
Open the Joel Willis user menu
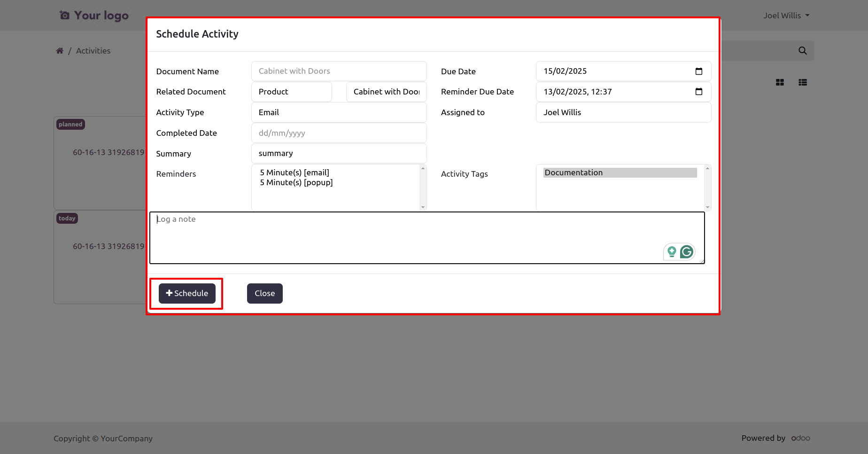786,16
